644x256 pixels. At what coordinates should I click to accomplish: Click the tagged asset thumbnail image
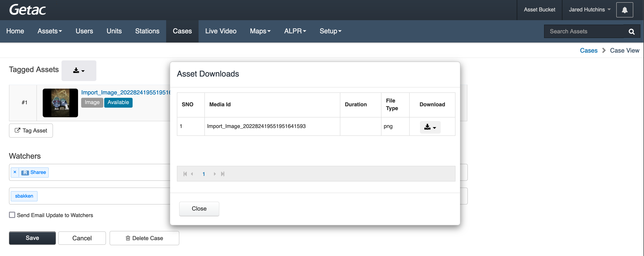[x=60, y=102]
